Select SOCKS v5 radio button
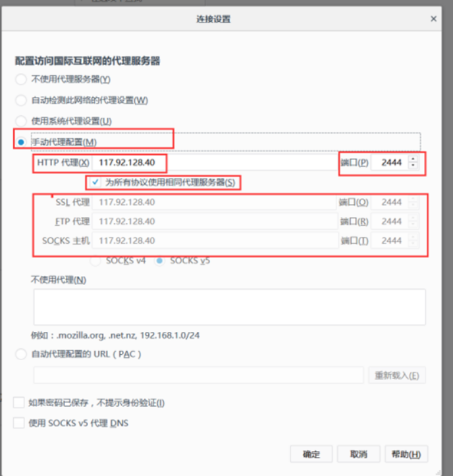Viewport: 453px width, 476px height. point(159,261)
